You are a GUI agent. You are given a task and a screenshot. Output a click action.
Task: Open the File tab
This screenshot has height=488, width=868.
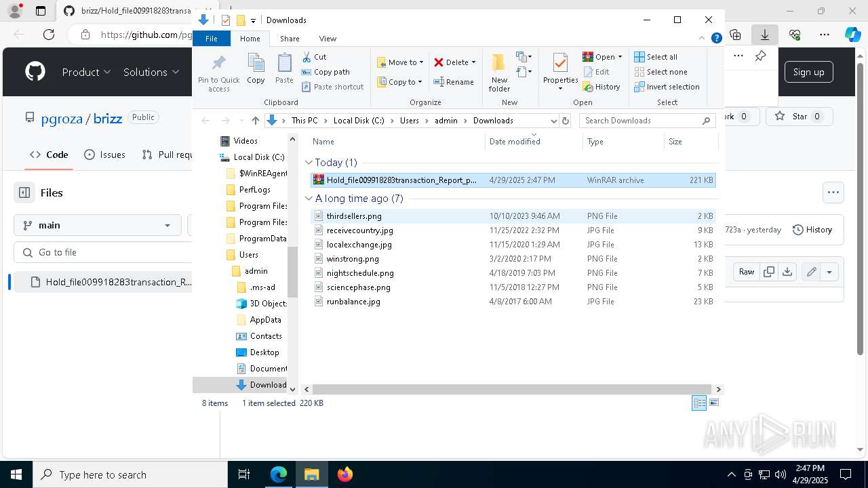212,39
